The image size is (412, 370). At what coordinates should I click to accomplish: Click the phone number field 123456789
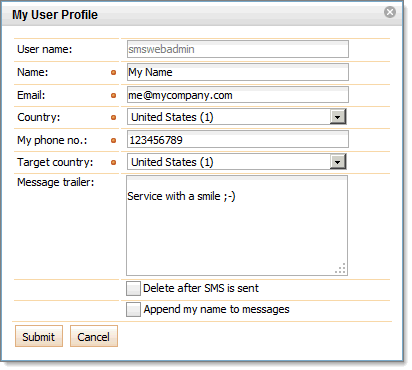(x=238, y=139)
